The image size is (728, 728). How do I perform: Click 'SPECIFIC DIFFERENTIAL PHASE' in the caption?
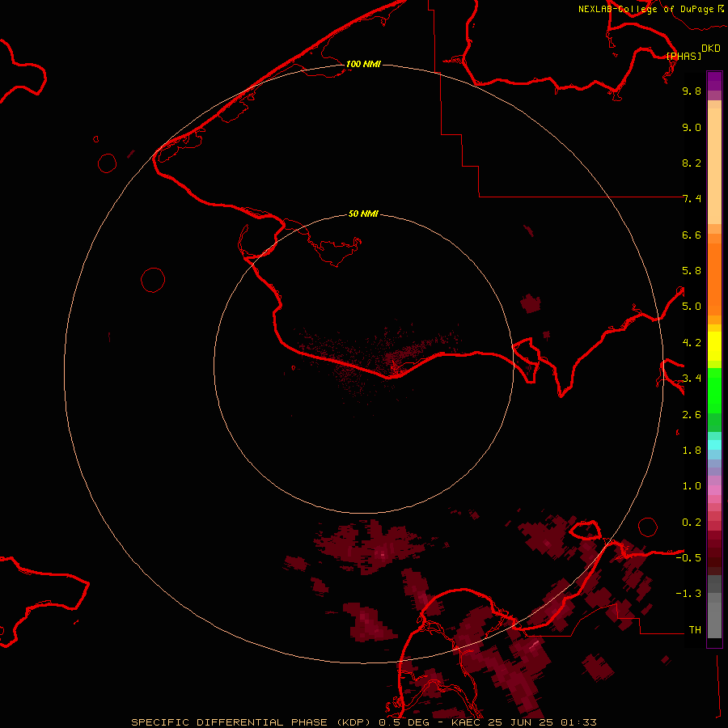click(x=230, y=722)
